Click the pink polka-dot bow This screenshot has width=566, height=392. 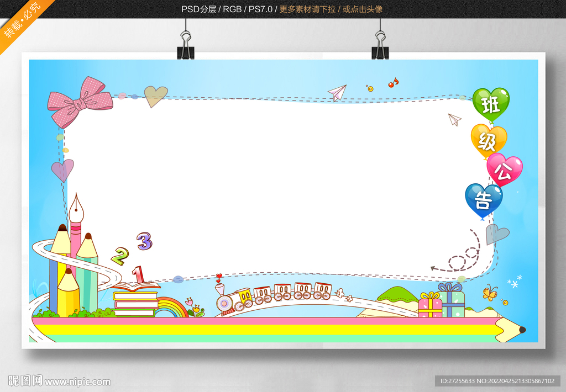tap(80, 102)
